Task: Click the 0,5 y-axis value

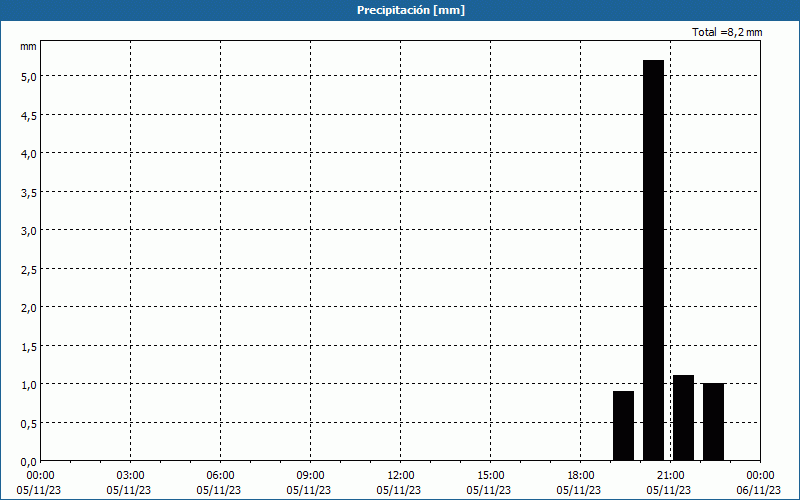Action: 29,423
